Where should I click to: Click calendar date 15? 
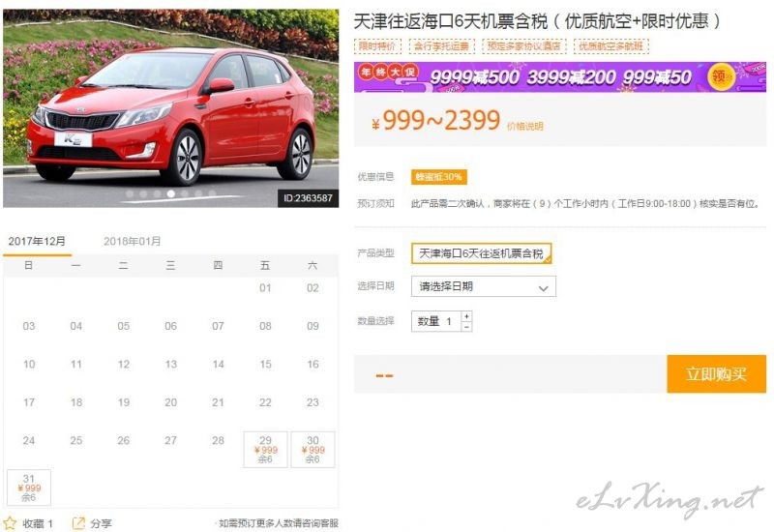pos(265,365)
